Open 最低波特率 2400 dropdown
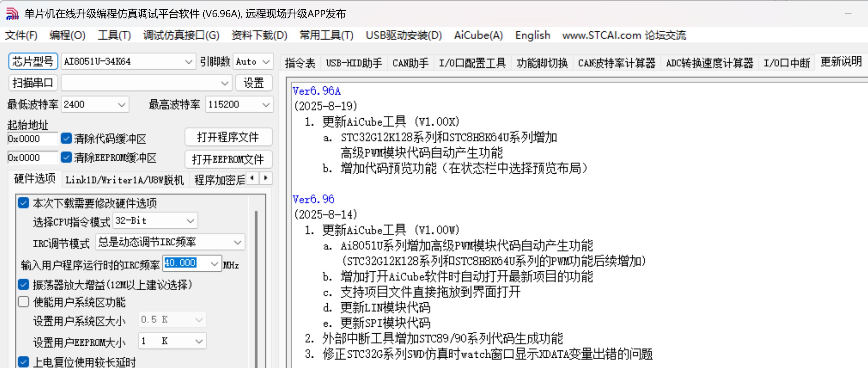Screen dimensions: 868x368 pyautogui.click(x=95, y=104)
